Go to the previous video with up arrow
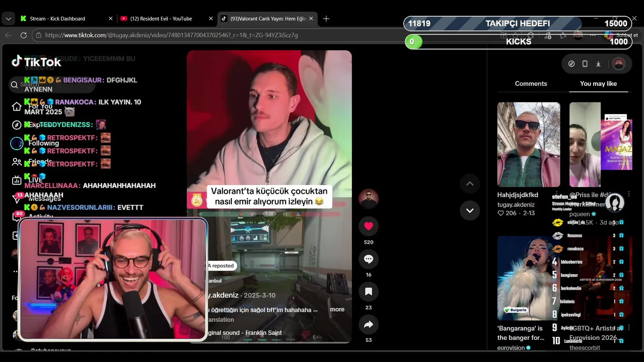 [470, 184]
